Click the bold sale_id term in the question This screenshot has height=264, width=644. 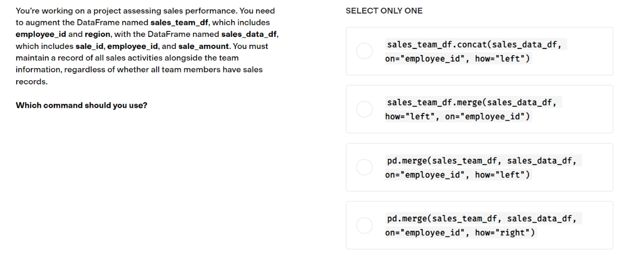pyautogui.click(x=90, y=46)
